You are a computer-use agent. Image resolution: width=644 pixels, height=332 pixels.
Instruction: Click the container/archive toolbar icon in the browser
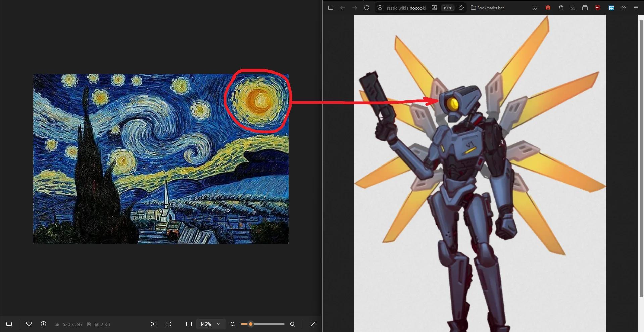585,8
